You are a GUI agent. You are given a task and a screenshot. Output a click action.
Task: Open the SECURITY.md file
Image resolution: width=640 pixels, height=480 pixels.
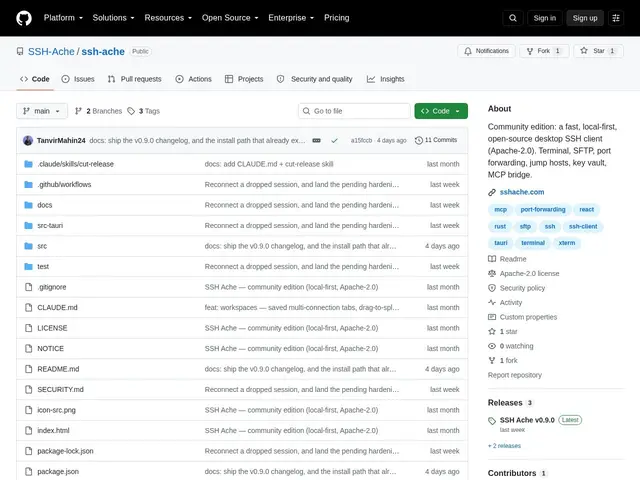pos(60,389)
